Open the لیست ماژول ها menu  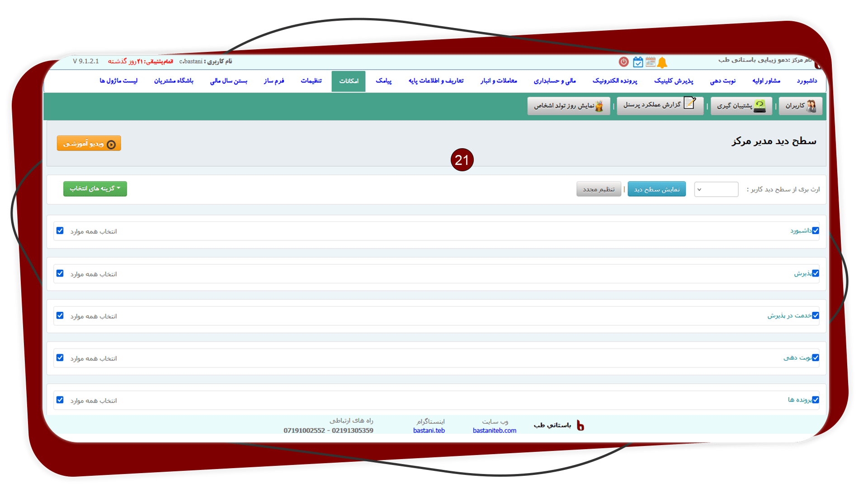(118, 81)
